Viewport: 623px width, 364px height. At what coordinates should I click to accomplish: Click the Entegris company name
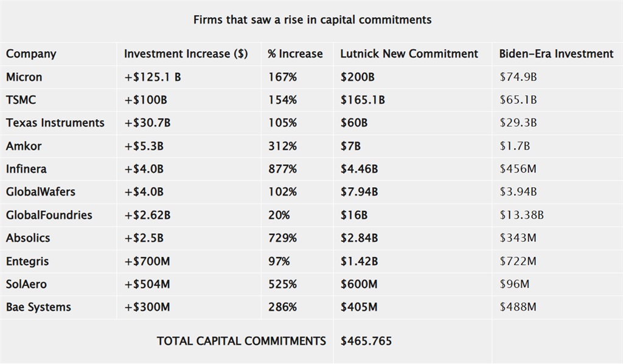point(27,261)
